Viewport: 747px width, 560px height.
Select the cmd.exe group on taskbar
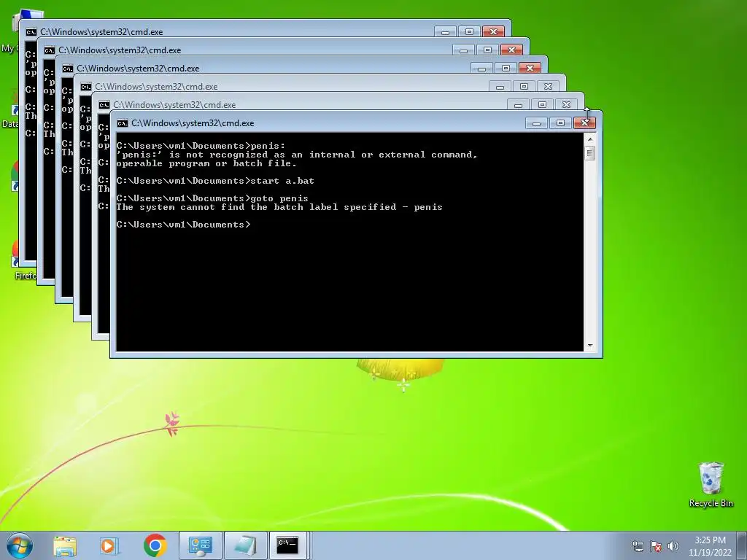(289, 545)
